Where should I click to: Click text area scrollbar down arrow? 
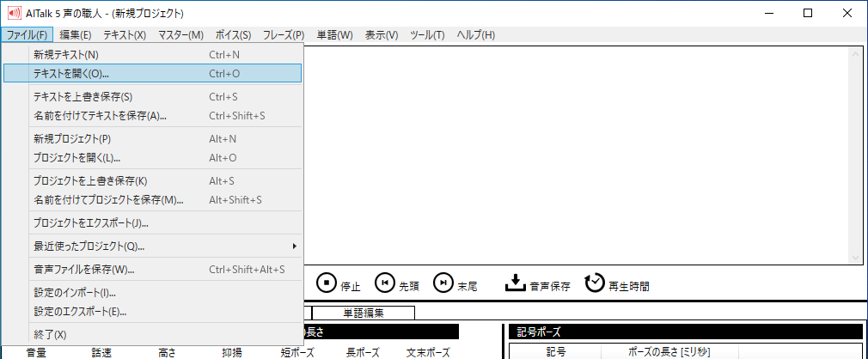(x=855, y=258)
